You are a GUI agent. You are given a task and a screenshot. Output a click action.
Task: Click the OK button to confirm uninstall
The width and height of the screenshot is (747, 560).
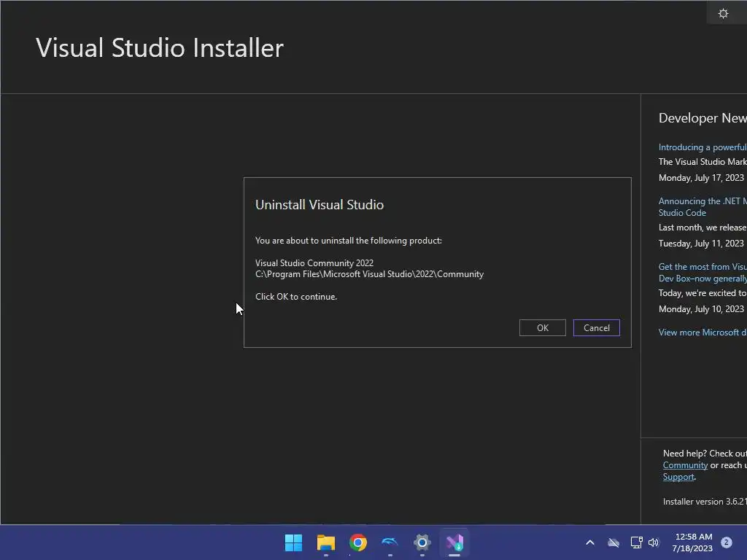tap(542, 327)
